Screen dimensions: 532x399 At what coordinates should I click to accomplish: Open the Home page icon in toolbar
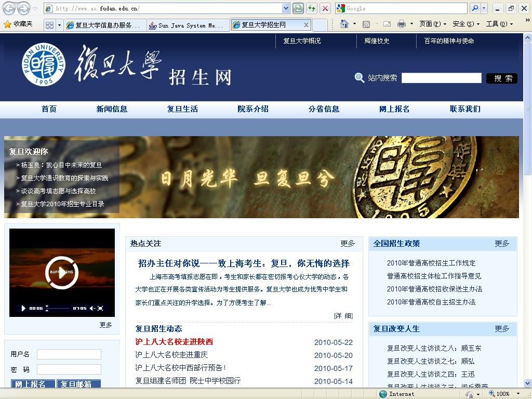coord(344,24)
